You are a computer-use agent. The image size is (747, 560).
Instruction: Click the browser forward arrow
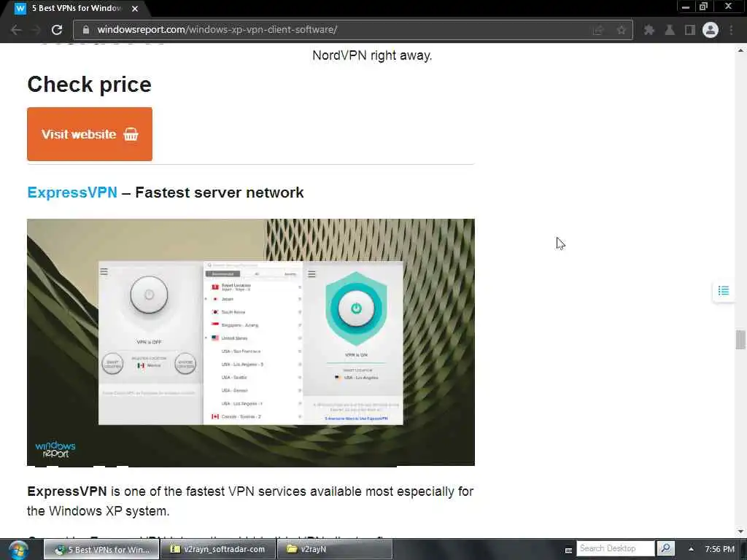coord(36,30)
